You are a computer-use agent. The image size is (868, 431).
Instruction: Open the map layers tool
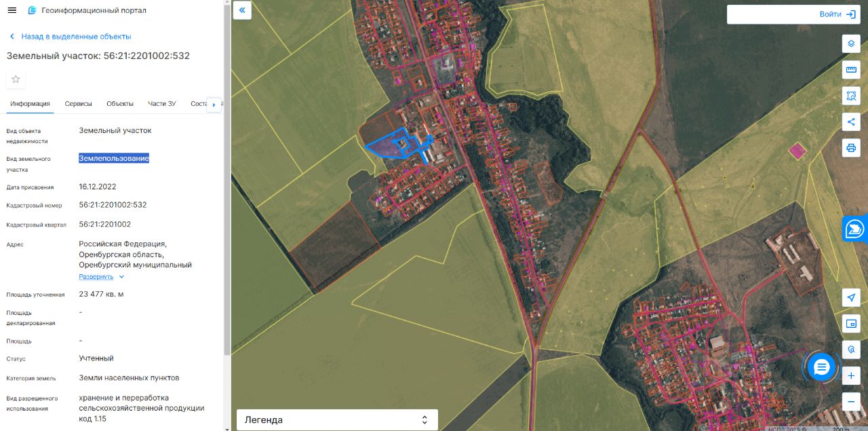click(851, 44)
